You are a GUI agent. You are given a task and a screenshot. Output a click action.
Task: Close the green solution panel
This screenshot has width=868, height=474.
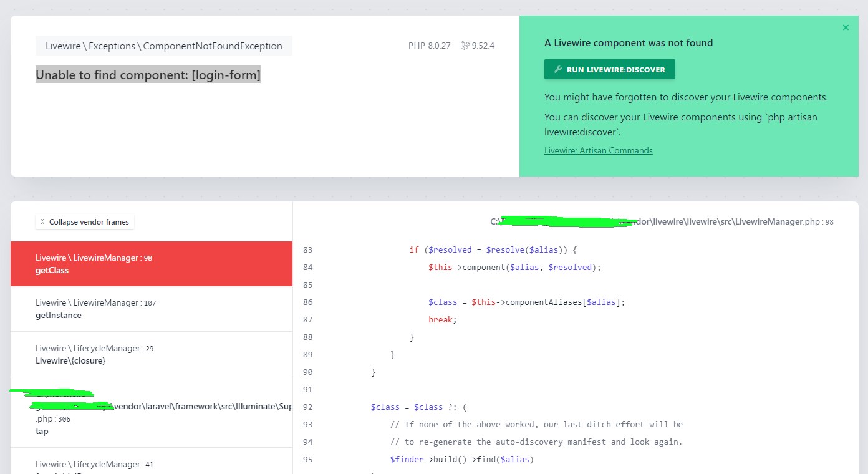coord(846,27)
